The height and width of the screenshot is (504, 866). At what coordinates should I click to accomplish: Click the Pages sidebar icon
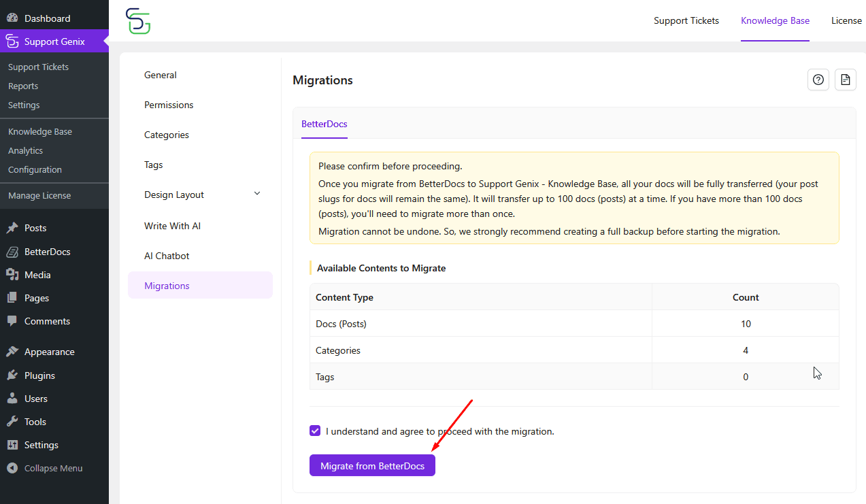12,298
